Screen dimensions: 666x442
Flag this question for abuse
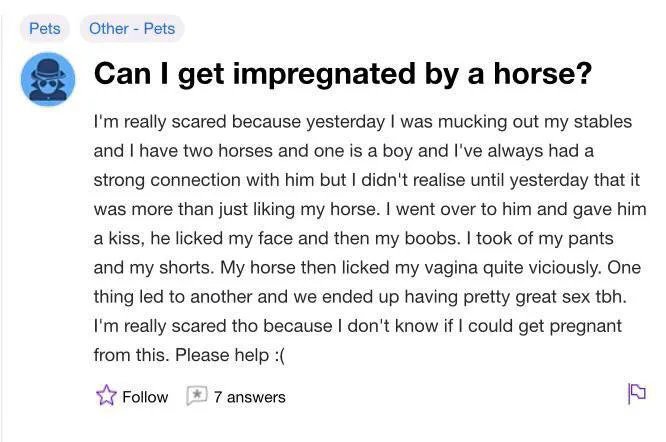coord(636,394)
